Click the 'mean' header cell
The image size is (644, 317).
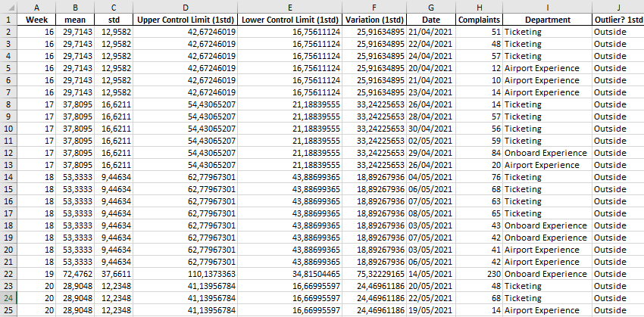pos(75,20)
